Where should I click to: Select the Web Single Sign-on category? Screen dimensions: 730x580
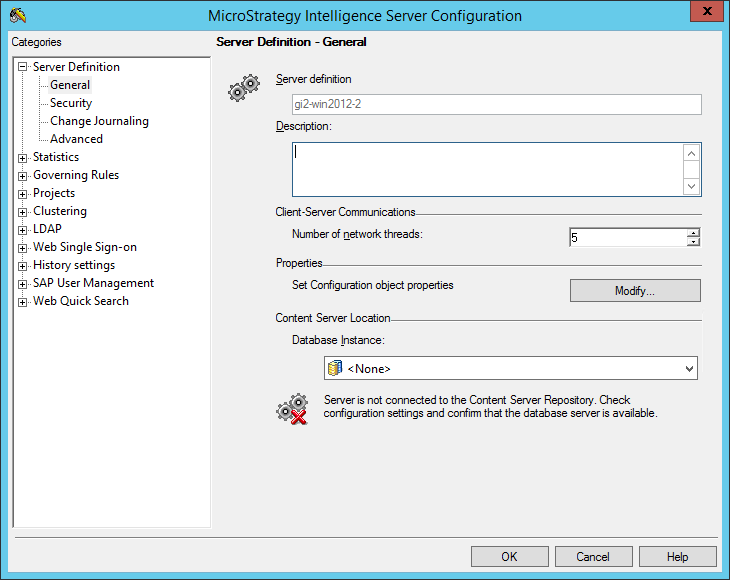click(85, 247)
